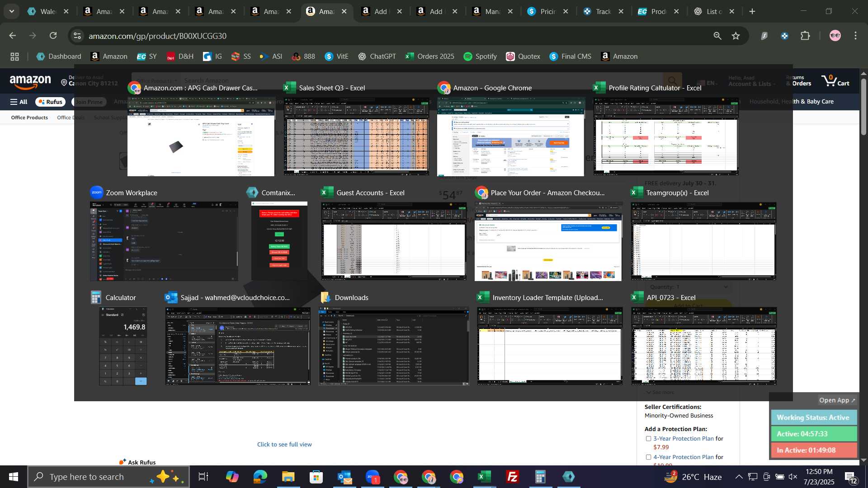
Task: Open the Office Products category tab
Action: click(29, 117)
